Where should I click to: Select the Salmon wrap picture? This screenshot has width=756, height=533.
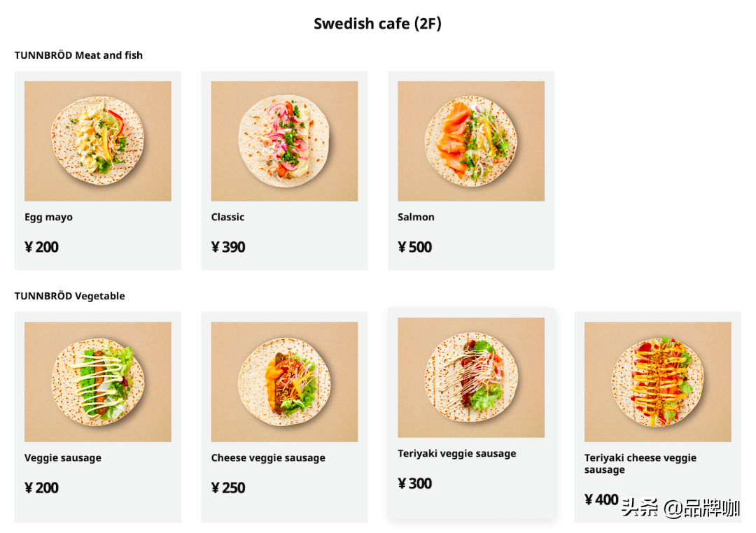click(x=471, y=141)
